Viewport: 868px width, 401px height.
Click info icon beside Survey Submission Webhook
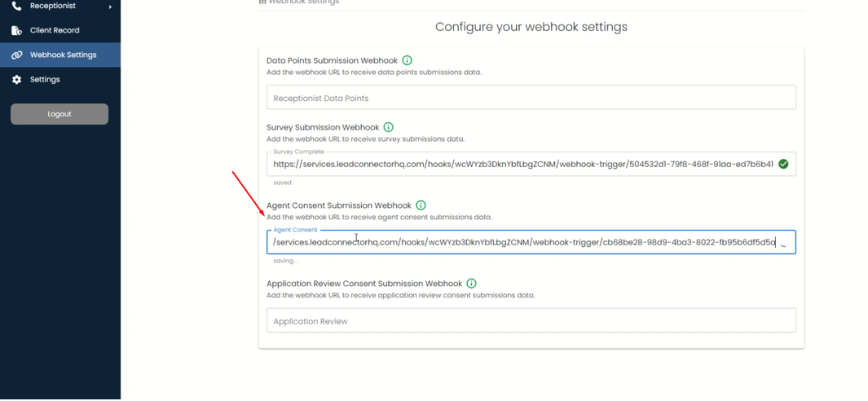coord(389,127)
